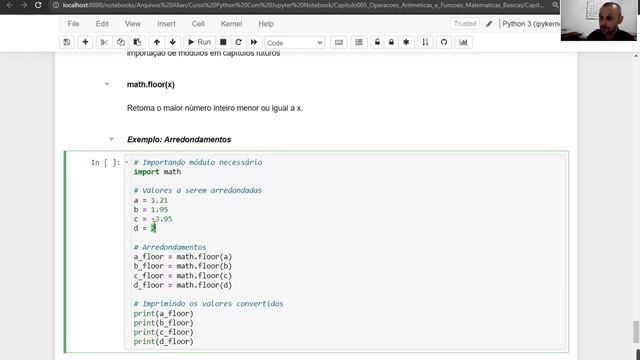Move selected cell up arrow
The image size is (640, 360).
pyautogui.click(x=157, y=42)
